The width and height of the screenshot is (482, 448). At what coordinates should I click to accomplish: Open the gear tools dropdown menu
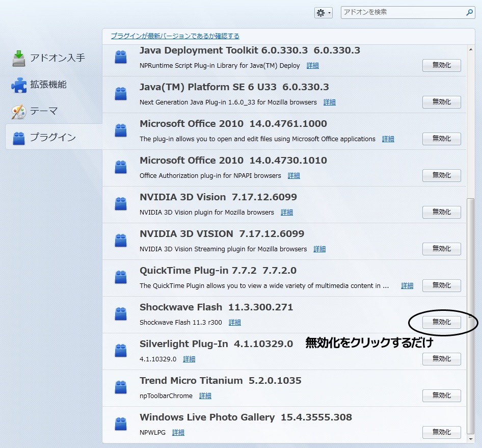tap(324, 13)
